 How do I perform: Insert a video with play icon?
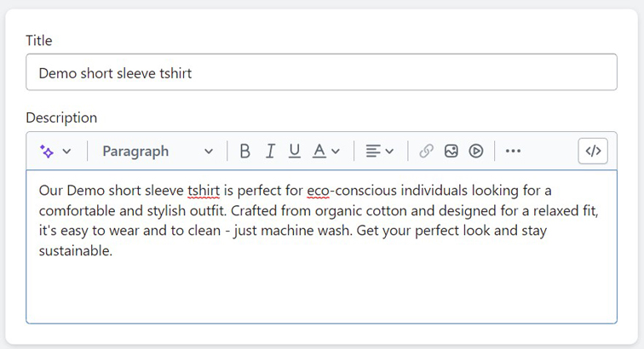476,152
